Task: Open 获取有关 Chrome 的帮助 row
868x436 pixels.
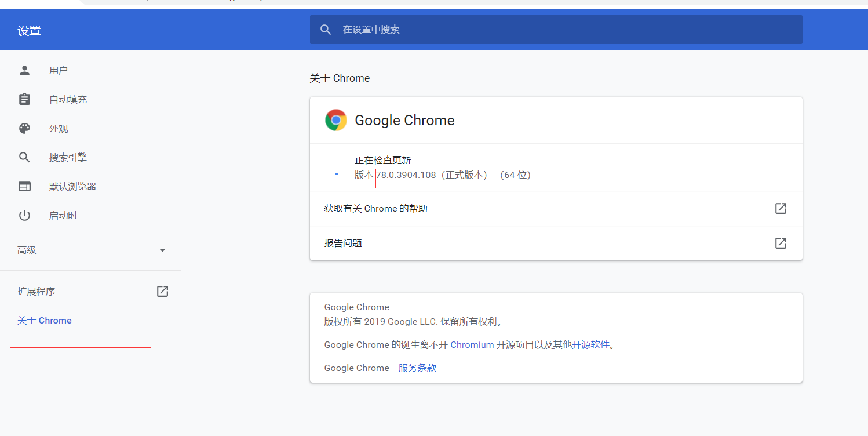Action: pos(556,208)
